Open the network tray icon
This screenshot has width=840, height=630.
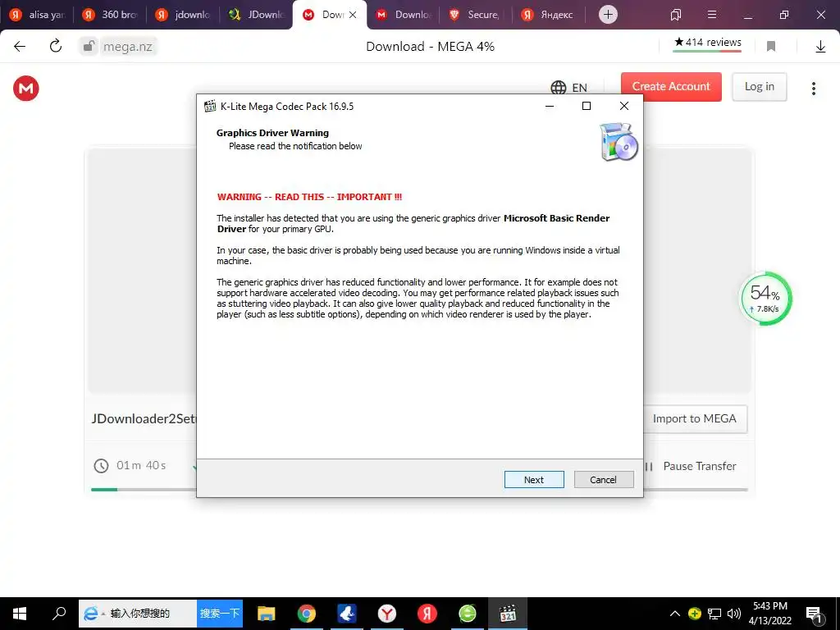click(714, 614)
